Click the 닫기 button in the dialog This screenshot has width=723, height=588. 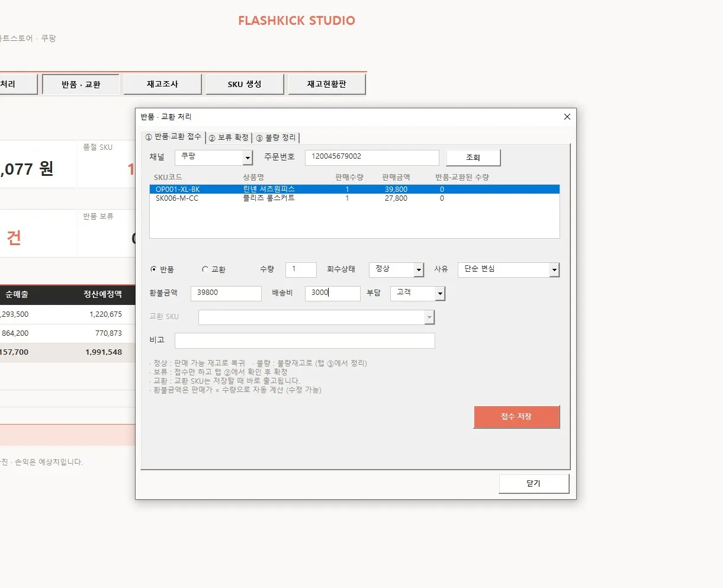534,483
